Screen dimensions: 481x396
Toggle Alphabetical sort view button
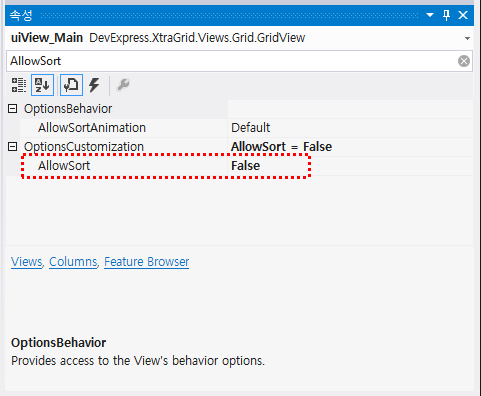pyautogui.click(x=42, y=85)
